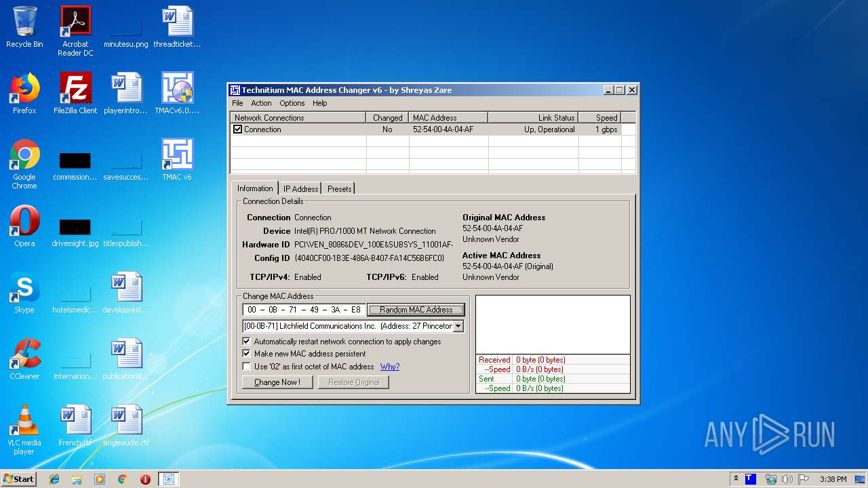Viewport: 868px width, 488px height.
Task: Open TMAC v6 desktop shortcut
Action: [x=177, y=160]
